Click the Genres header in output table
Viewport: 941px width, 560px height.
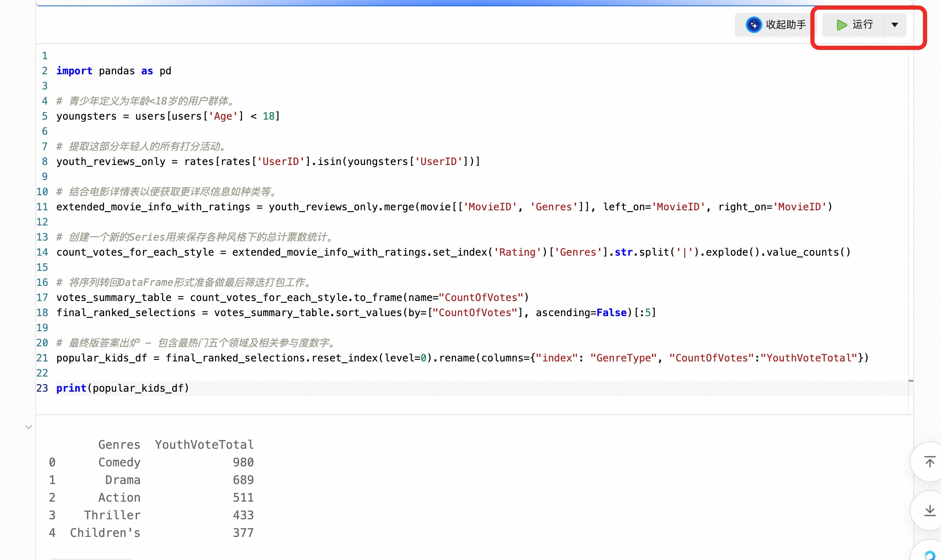tap(119, 445)
